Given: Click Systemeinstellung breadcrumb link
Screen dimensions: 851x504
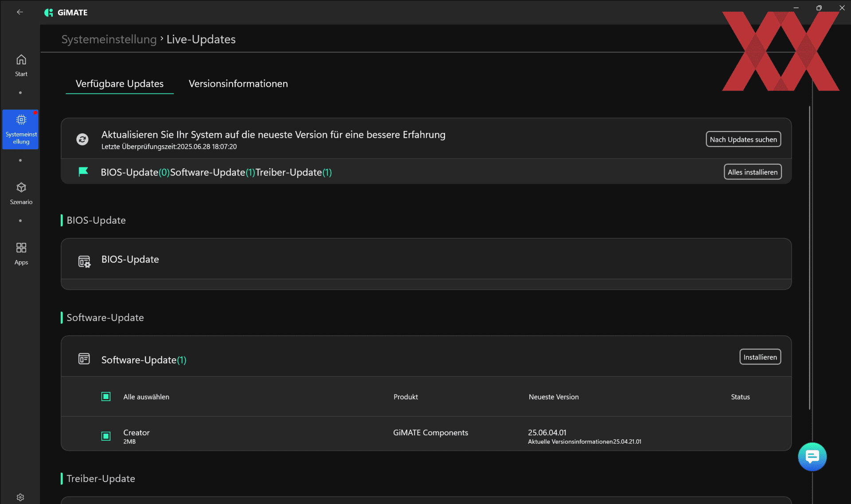Looking at the screenshot, I should 109,39.
